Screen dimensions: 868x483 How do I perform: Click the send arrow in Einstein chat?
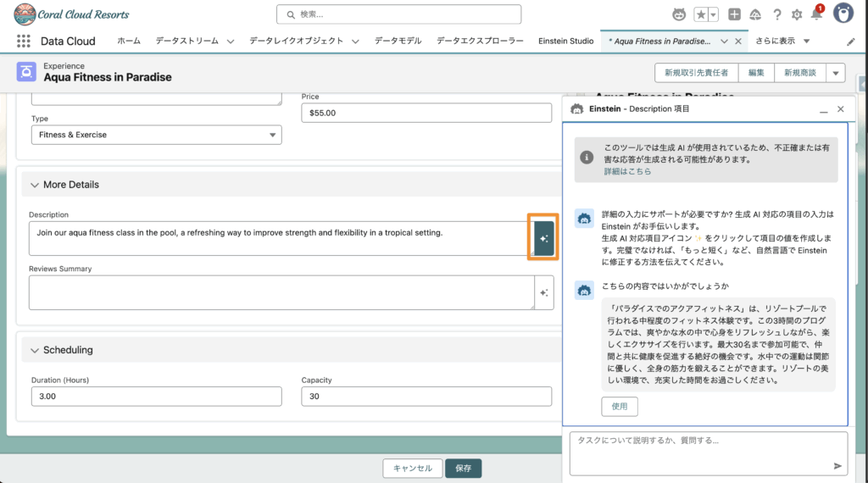pos(837,465)
